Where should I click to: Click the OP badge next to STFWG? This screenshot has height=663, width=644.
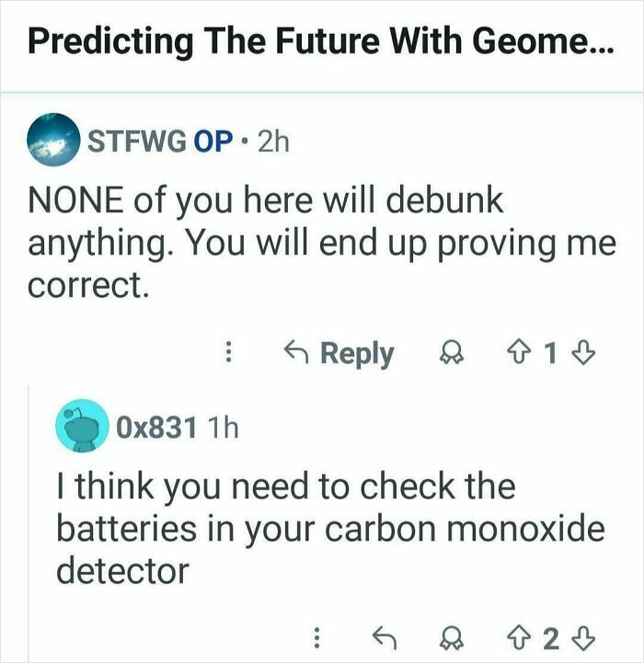pyautogui.click(x=213, y=142)
